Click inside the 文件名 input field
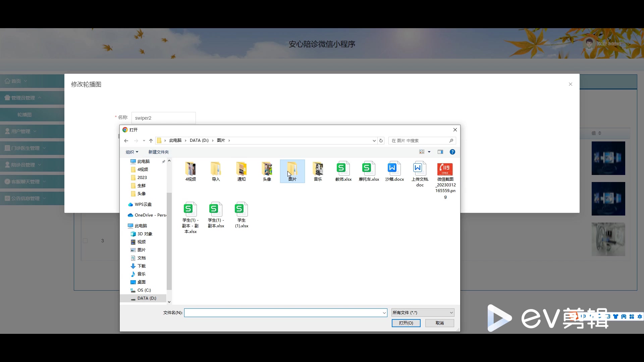 point(282,313)
